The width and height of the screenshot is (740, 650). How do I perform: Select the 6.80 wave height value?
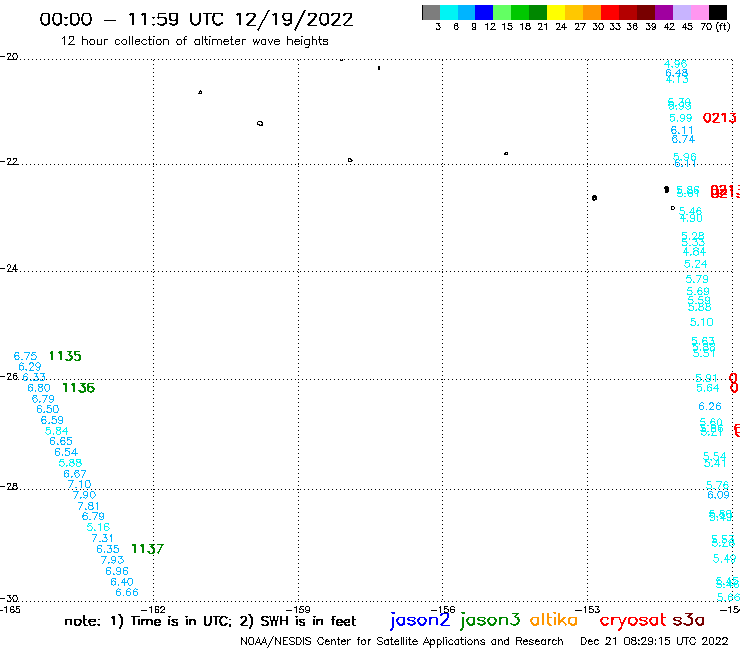click(x=39, y=388)
